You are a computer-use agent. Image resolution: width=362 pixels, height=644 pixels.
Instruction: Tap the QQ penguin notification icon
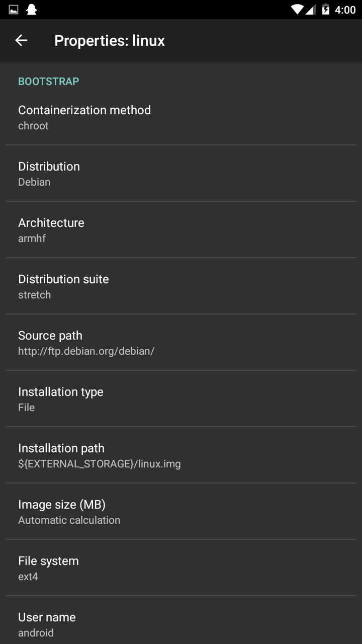32,10
